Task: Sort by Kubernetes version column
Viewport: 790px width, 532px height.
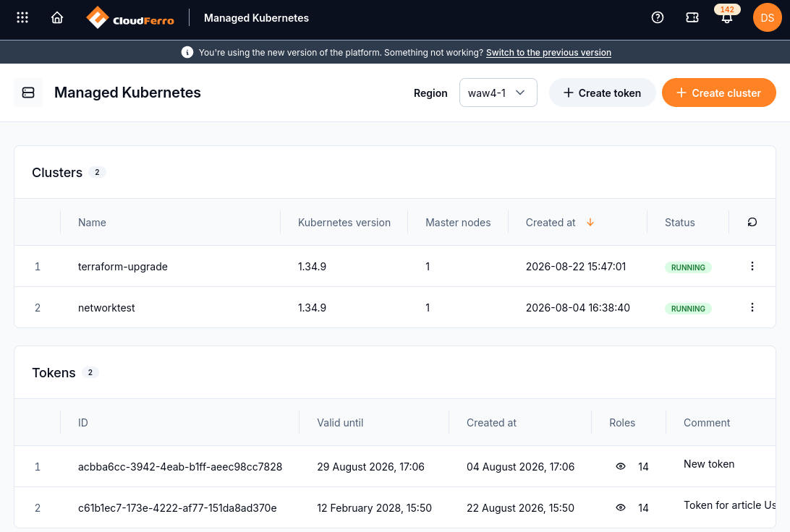Action: pyautogui.click(x=344, y=223)
